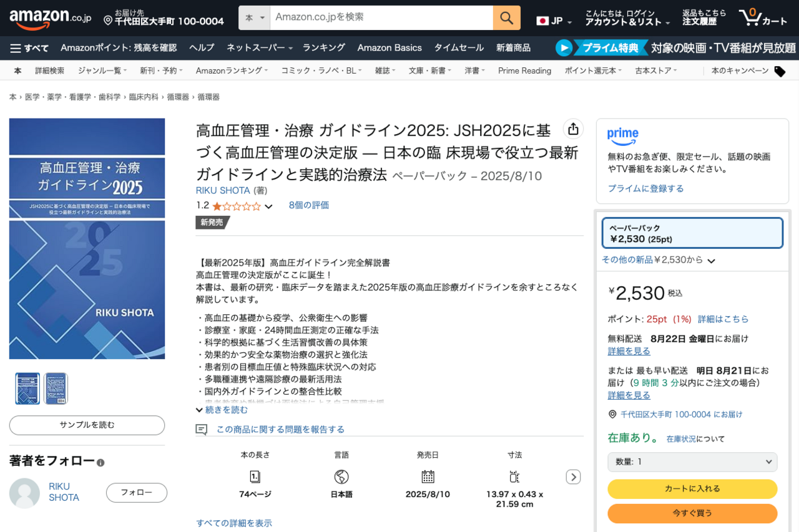The width and height of the screenshot is (799, 532).
Task: Click Amazonポイント: 残高を確認
Action: click(119, 48)
